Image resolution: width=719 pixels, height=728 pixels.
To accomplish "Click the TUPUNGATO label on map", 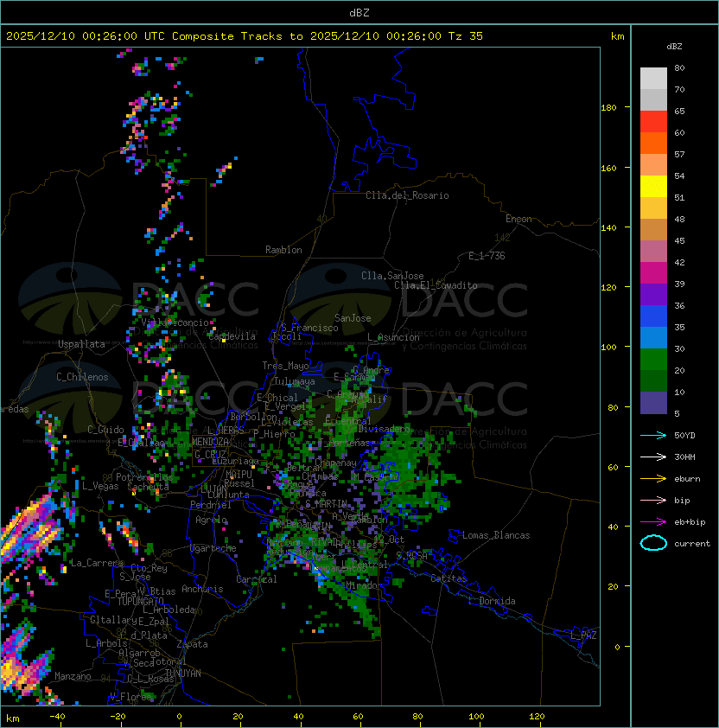I will 141,601.
